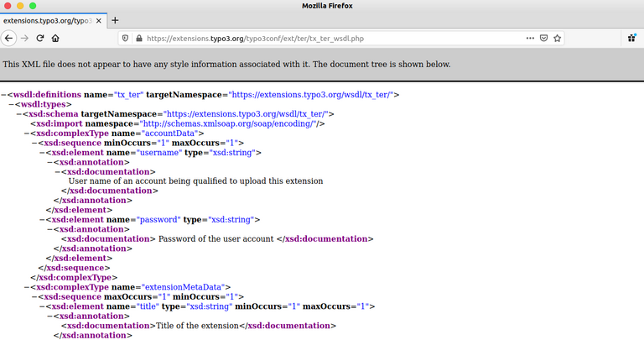The image size is (644, 340).
Task: Go to Home via house icon
Action: [x=55, y=38]
